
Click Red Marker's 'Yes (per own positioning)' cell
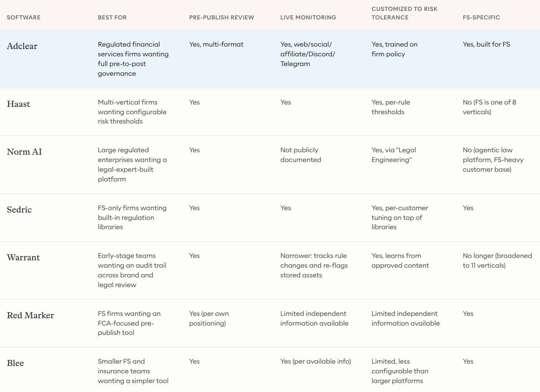point(209,319)
